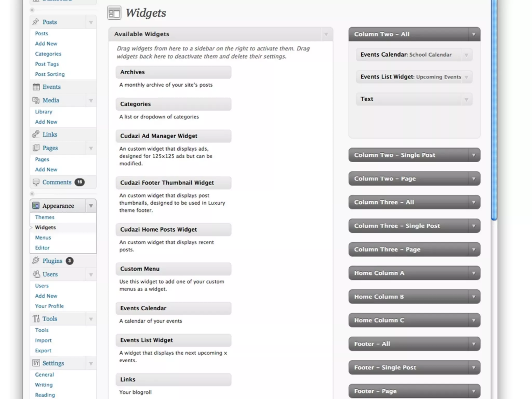
Task: Click the Posts pushpin icon
Action: point(36,22)
